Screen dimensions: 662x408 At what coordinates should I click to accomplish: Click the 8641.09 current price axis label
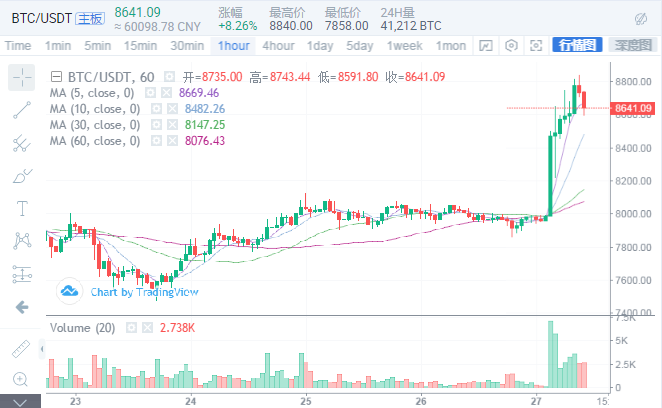point(633,108)
